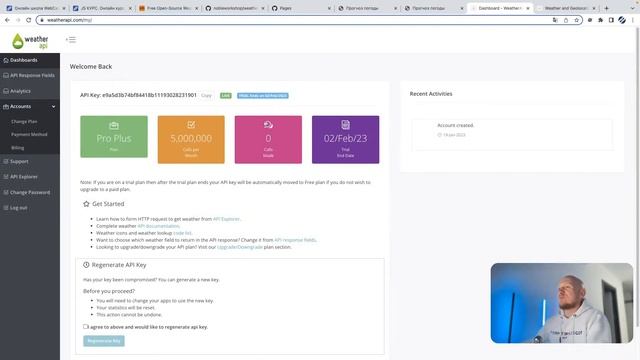The height and width of the screenshot is (360, 640).
Task: Click the Analytics icon in sidebar
Action: tap(6, 91)
